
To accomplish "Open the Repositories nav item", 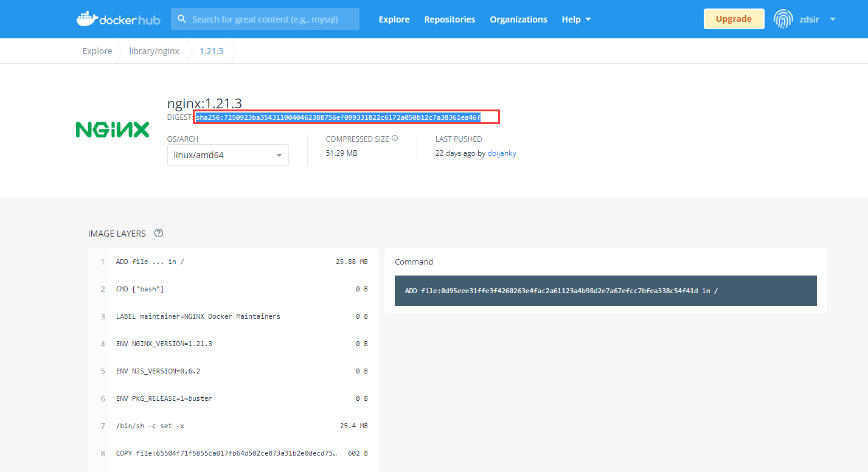I will click(450, 19).
